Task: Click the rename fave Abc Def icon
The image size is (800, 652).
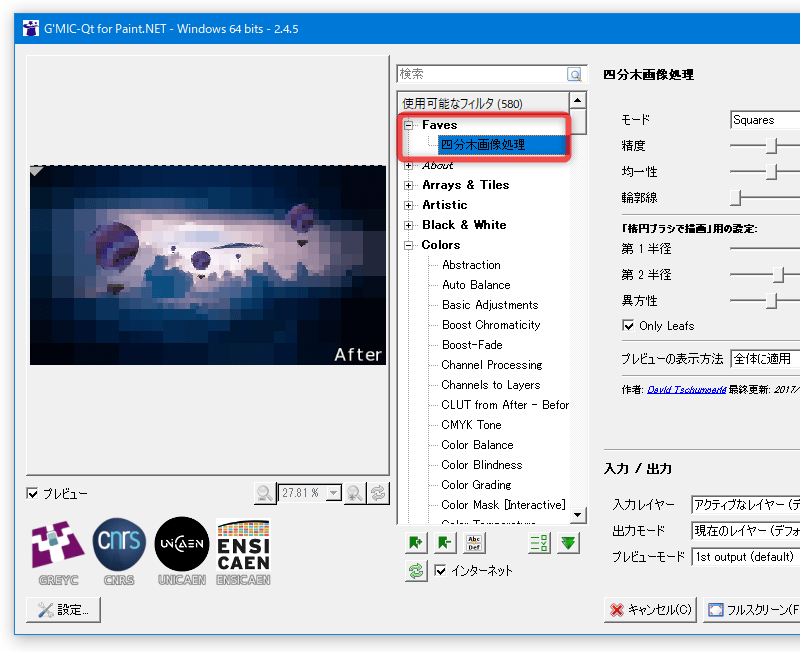Action: (x=474, y=543)
